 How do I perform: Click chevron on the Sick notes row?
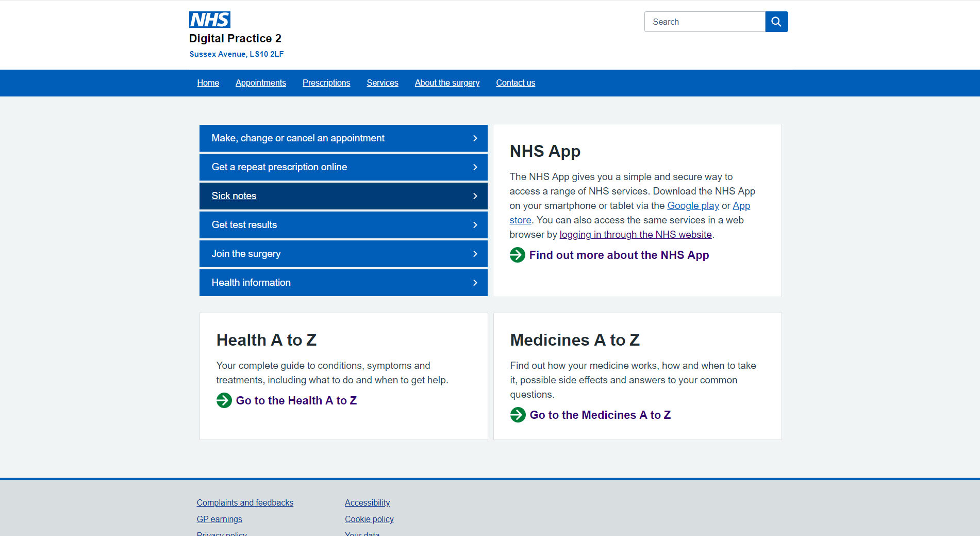point(475,196)
